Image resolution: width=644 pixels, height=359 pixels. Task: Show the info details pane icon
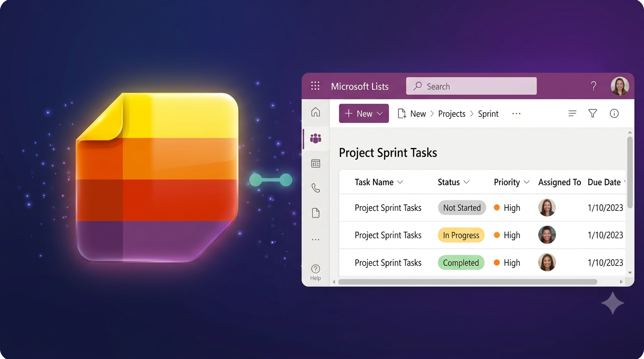click(614, 114)
